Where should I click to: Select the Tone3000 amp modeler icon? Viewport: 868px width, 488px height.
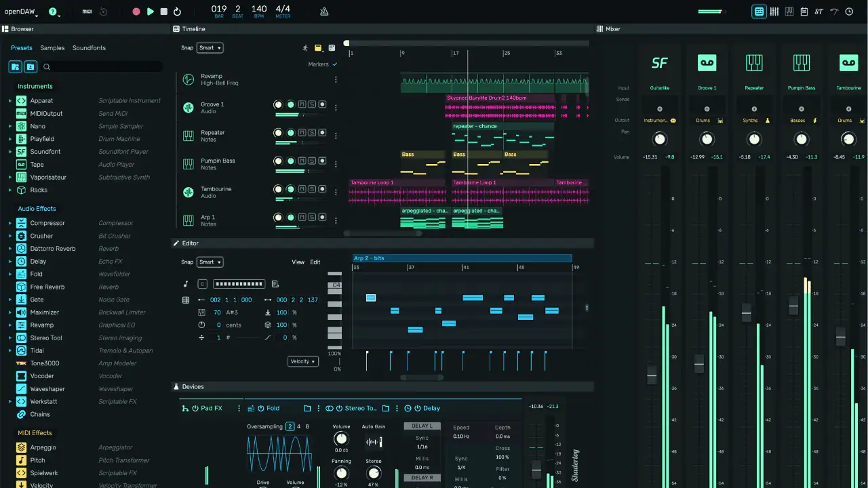[21, 363]
